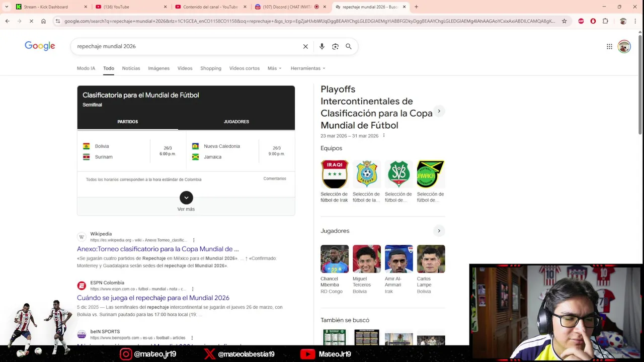This screenshot has width=644, height=362.
Task: Open Iraq national team crest
Action: point(335,174)
